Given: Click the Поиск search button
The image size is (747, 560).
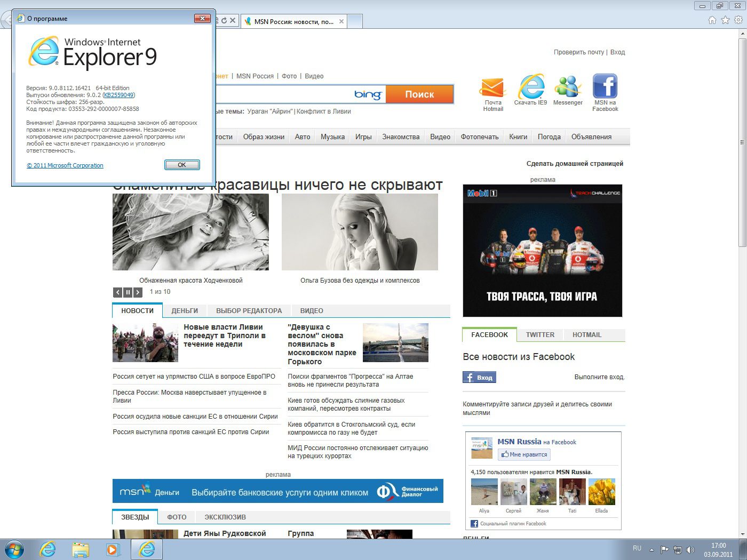Looking at the screenshot, I should click(x=419, y=94).
